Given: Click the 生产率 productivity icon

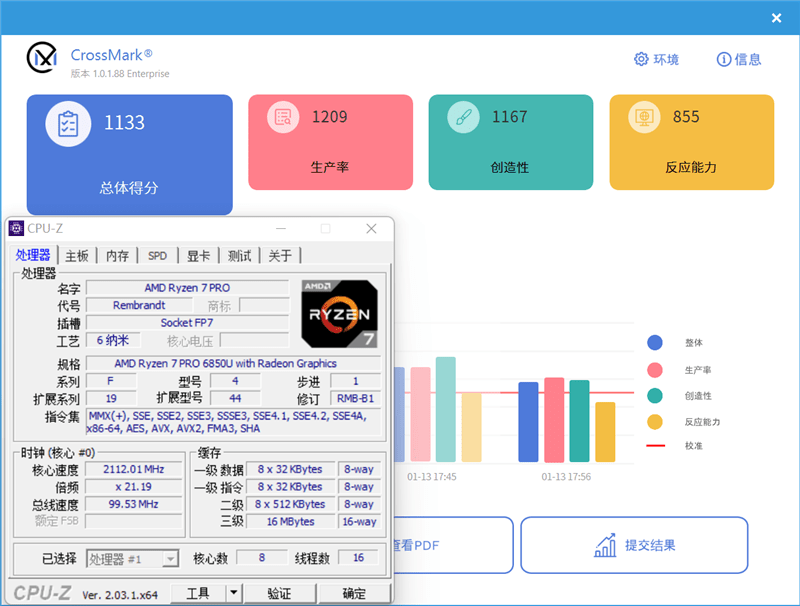Looking at the screenshot, I should tap(283, 117).
